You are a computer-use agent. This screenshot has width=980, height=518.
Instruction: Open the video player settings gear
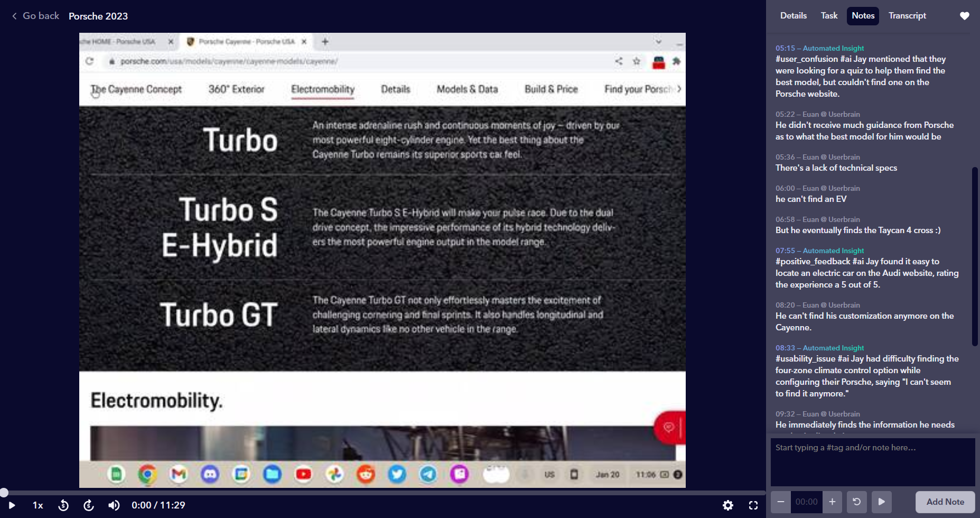coord(728,505)
